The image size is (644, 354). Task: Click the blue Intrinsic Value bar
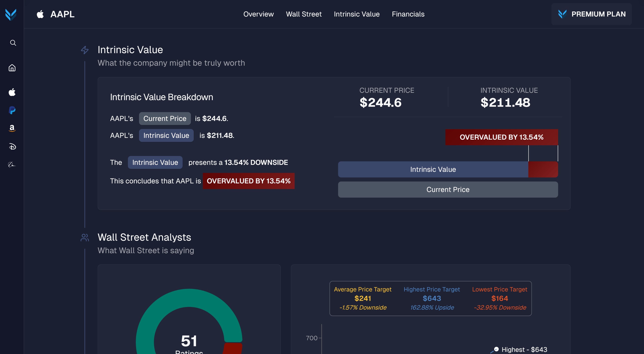coord(433,169)
